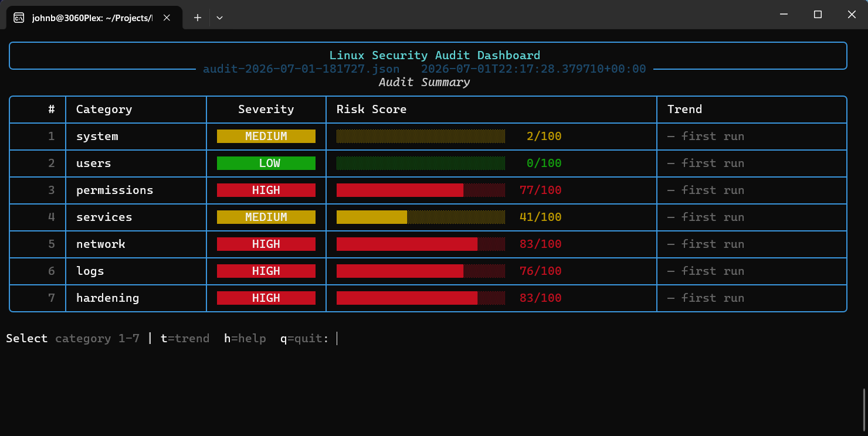
Task: Click first run trend in services row
Action: [706, 217]
